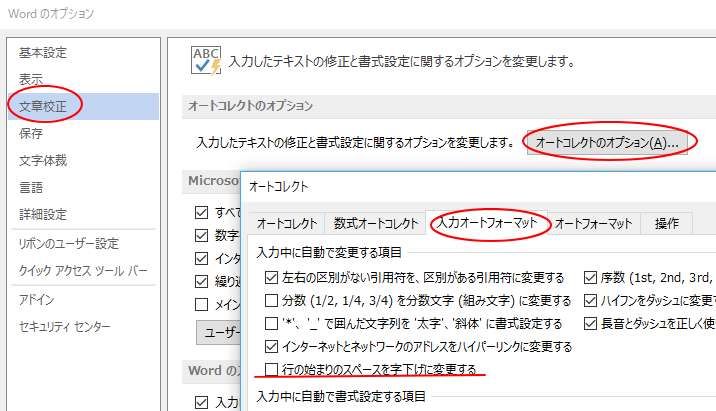Switch to the 入力オートフォーマット tab

[487, 222]
